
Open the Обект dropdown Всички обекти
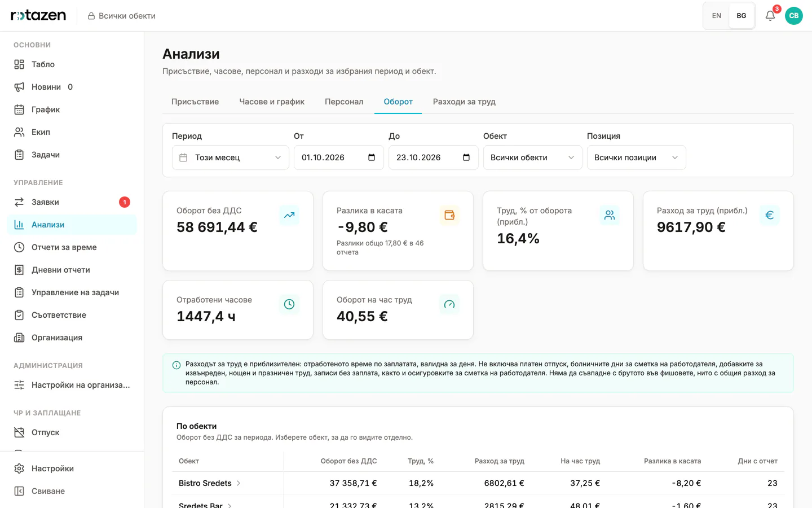pyautogui.click(x=533, y=157)
